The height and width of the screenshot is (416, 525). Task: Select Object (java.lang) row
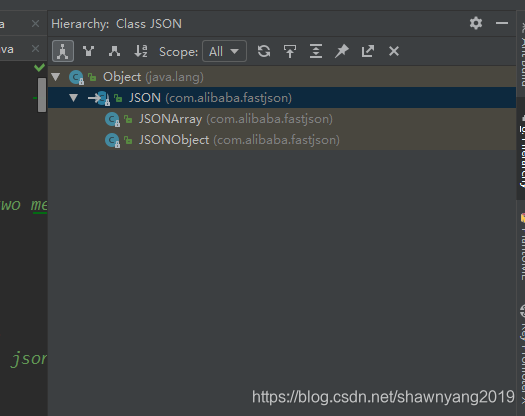click(282, 77)
